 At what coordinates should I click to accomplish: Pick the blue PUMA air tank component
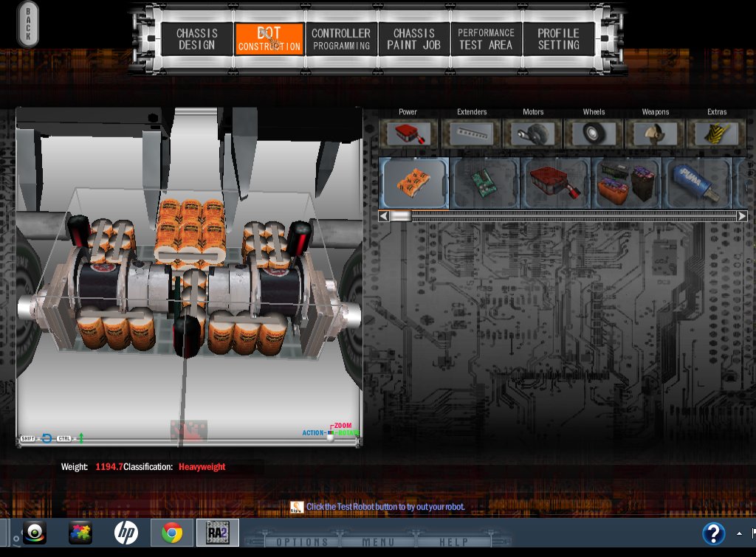point(697,183)
